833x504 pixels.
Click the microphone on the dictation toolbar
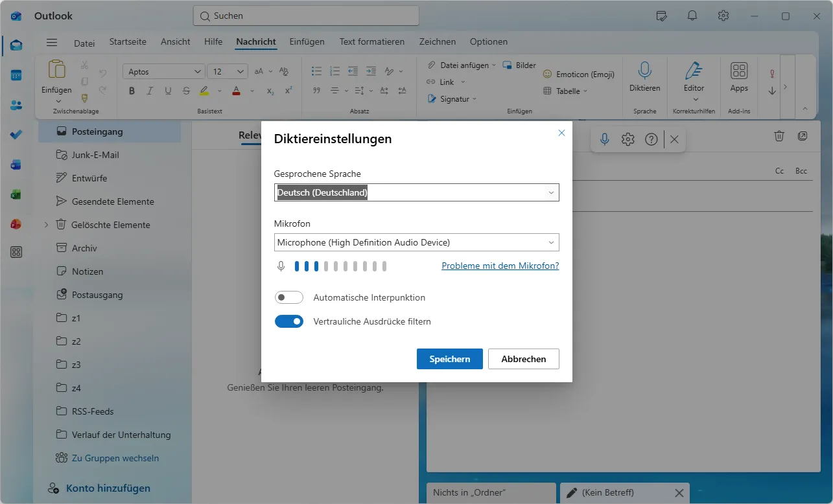tap(605, 139)
